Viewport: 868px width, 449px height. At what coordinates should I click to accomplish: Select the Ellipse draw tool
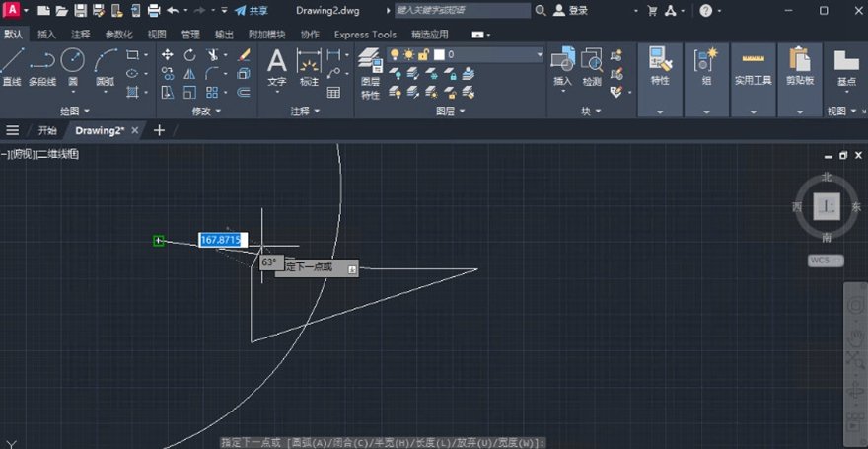(x=132, y=73)
